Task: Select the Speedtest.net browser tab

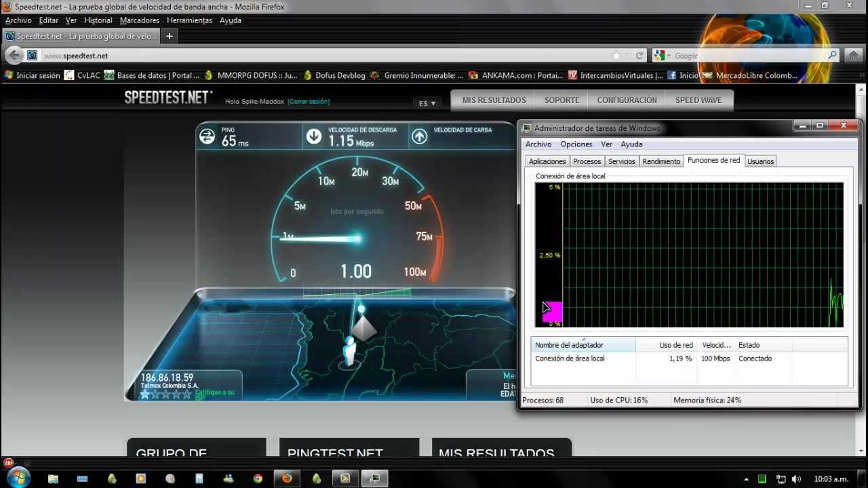Action: click(x=81, y=36)
